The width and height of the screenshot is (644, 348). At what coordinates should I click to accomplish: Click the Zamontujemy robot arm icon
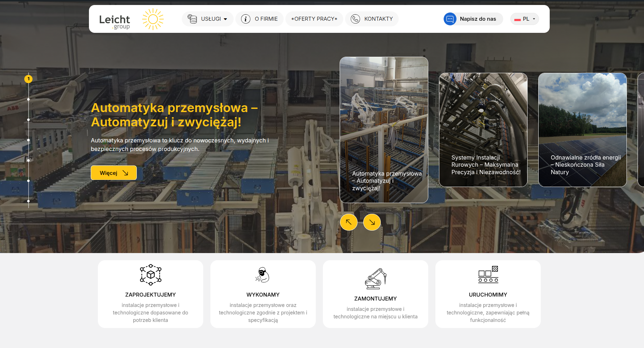[375, 279]
